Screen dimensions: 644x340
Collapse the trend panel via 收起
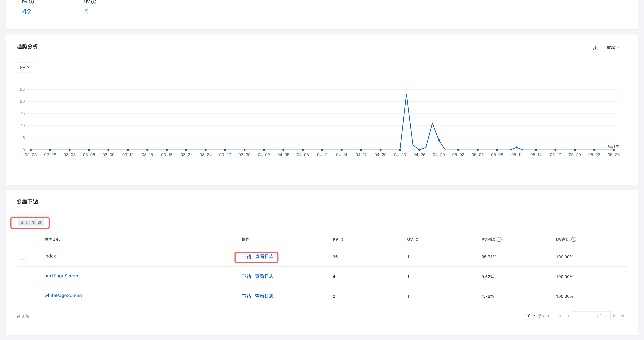pyautogui.click(x=613, y=47)
